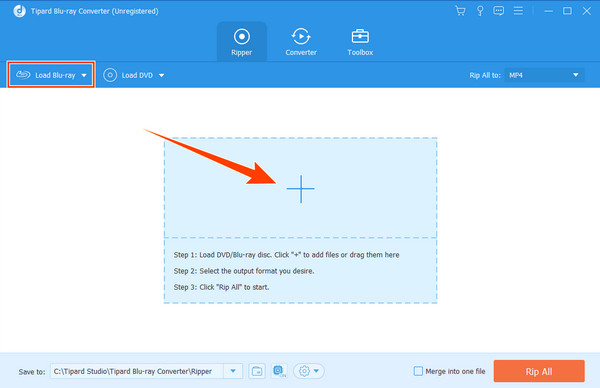Click the Tipard app logo
This screenshot has width=600, height=388.
pyautogui.click(x=19, y=11)
